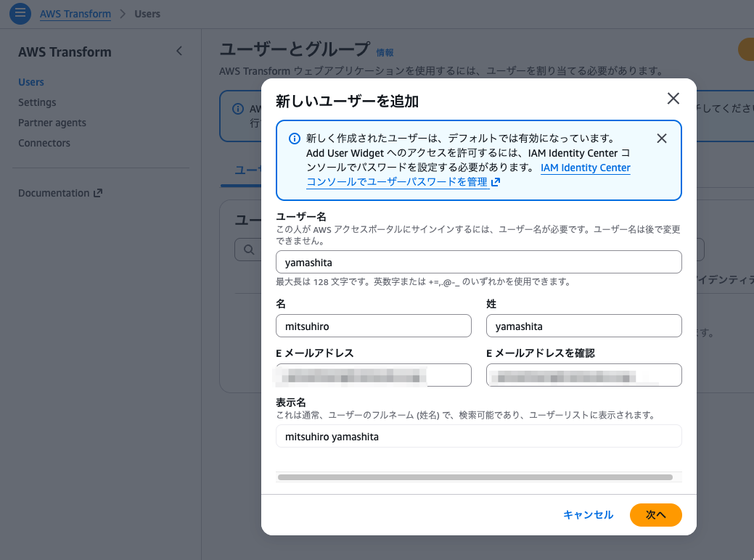Open Settings in the sidebar

[x=37, y=102]
